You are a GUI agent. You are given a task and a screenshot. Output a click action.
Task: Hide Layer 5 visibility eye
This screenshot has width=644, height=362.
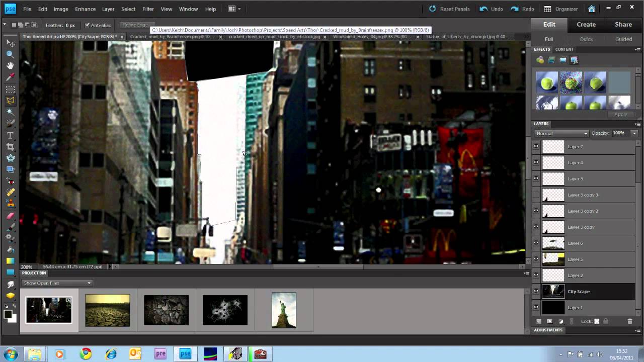536,259
